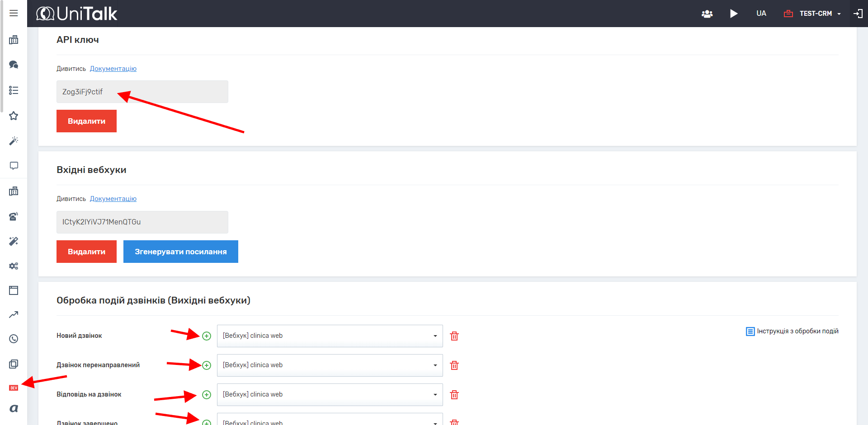Expand the Дзвінок перенаправлений webhook dropdown
Viewport: 868px width, 425px height.
click(x=330, y=365)
